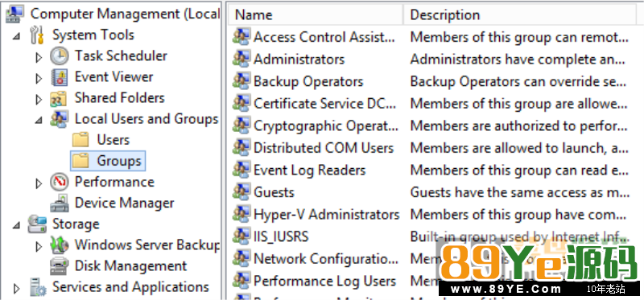This screenshot has width=644, height=300.
Task: Expand the Event Viewer node
Action: coord(39,78)
